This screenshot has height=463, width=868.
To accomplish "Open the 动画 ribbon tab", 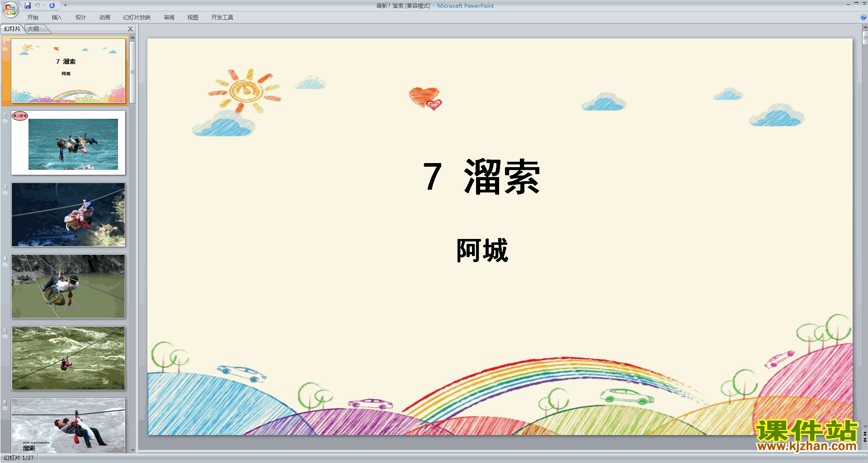I will [104, 18].
